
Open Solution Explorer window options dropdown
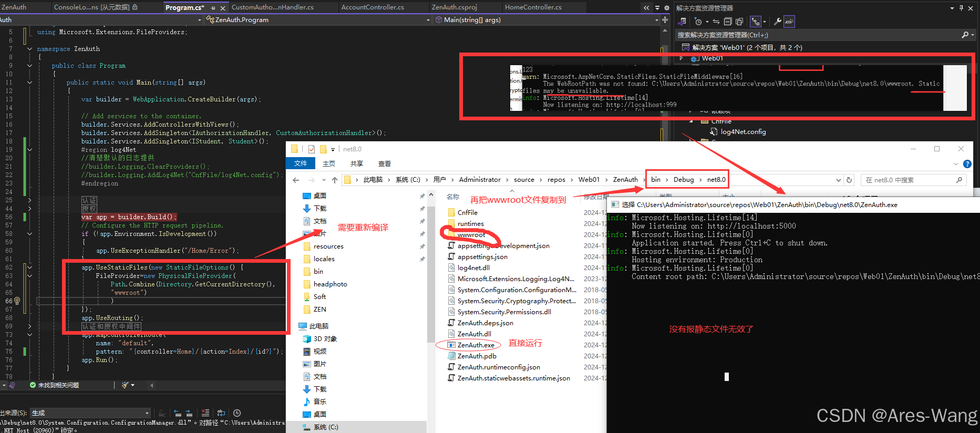point(952,8)
